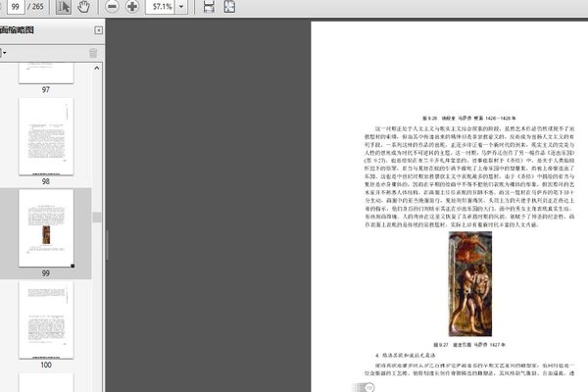Click the page label 99 under thumbnail
The height and width of the screenshot is (392, 588).
coord(46,273)
